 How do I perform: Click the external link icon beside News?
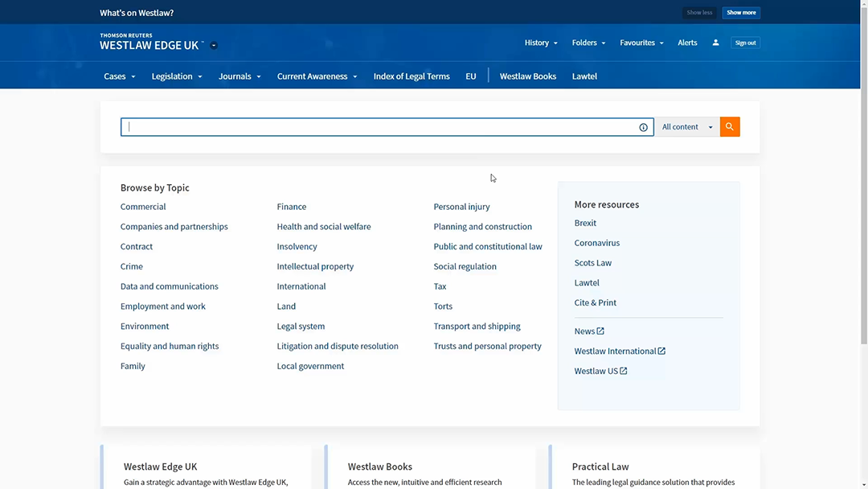pyautogui.click(x=600, y=331)
